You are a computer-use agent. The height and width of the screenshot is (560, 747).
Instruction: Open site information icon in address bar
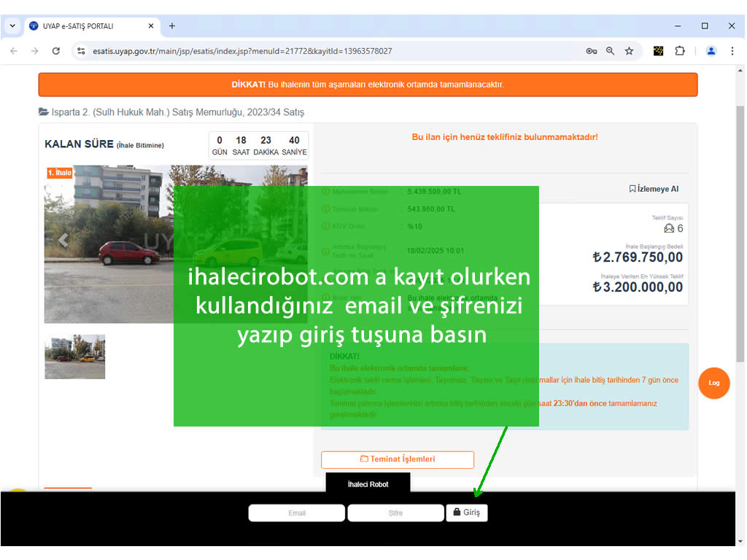click(x=81, y=51)
